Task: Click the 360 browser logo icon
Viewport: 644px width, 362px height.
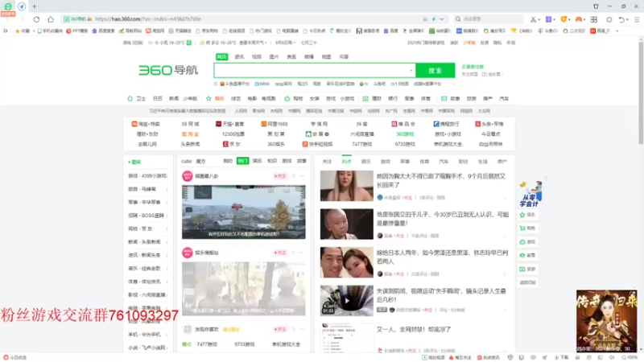Action: [8, 6]
